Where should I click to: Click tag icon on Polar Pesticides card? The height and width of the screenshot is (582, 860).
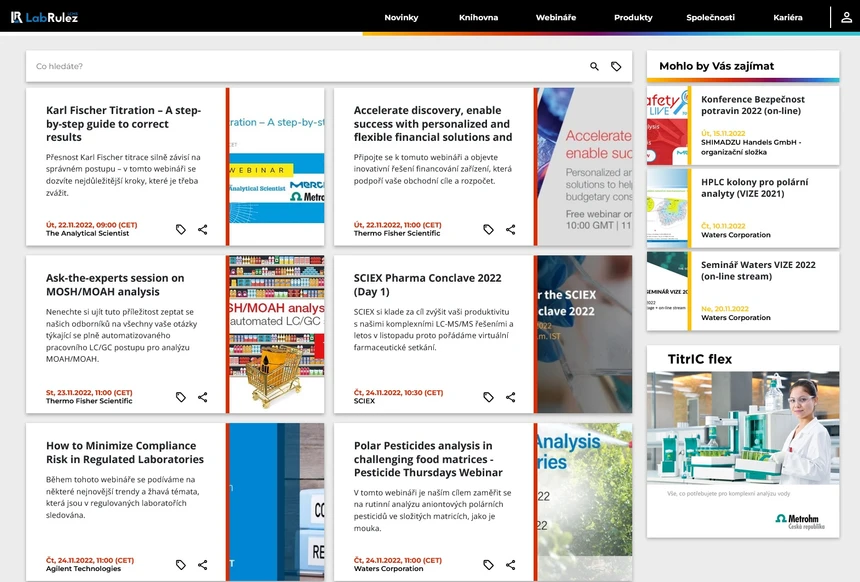[x=489, y=564]
